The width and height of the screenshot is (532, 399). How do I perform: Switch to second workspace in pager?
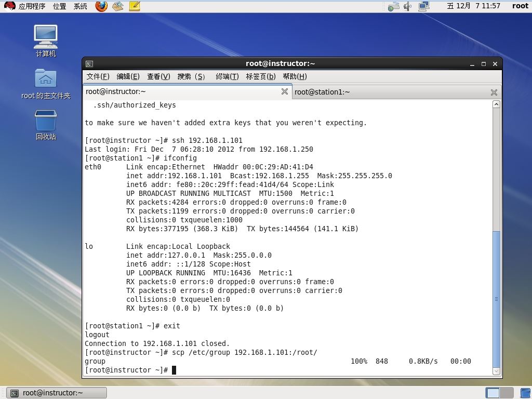coord(507,393)
